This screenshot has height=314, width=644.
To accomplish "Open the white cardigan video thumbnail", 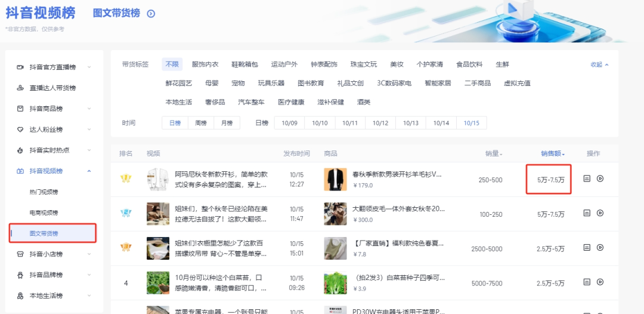I will click(x=158, y=178).
